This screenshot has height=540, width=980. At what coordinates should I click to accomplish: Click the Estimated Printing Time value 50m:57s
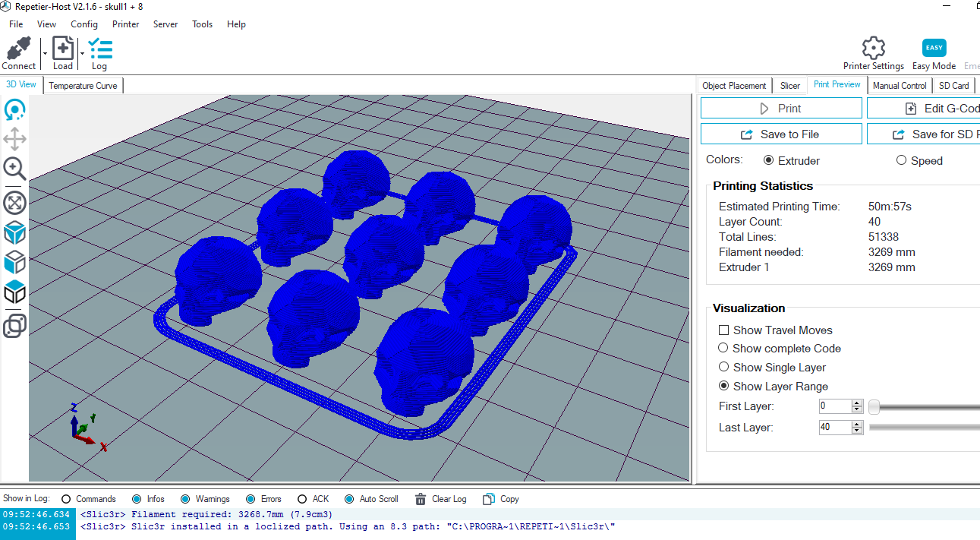pyautogui.click(x=890, y=207)
